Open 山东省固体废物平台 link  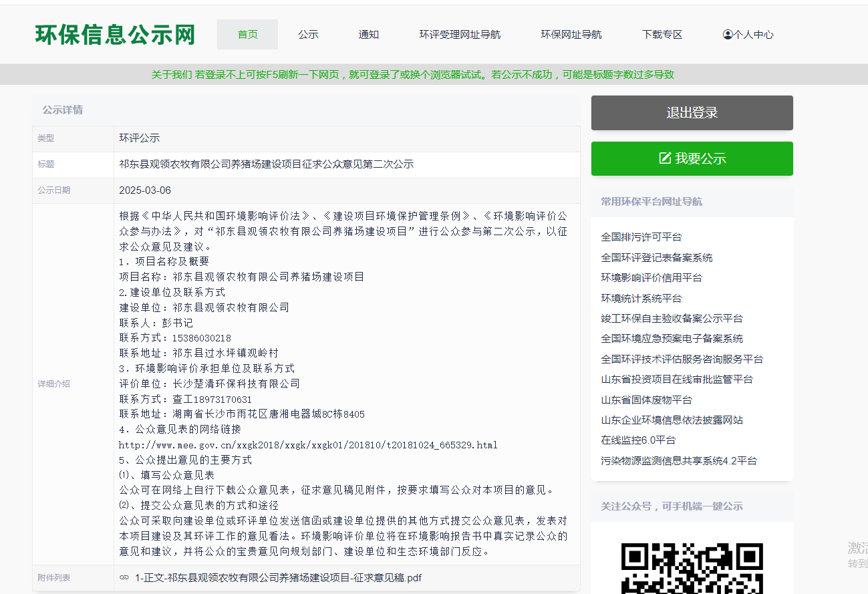646,400
